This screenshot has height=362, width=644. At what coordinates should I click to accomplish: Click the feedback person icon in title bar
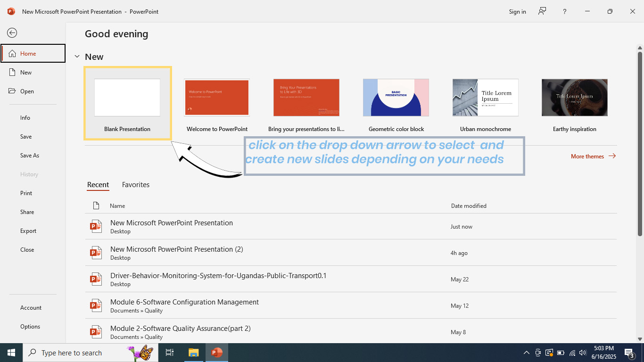click(542, 11)
